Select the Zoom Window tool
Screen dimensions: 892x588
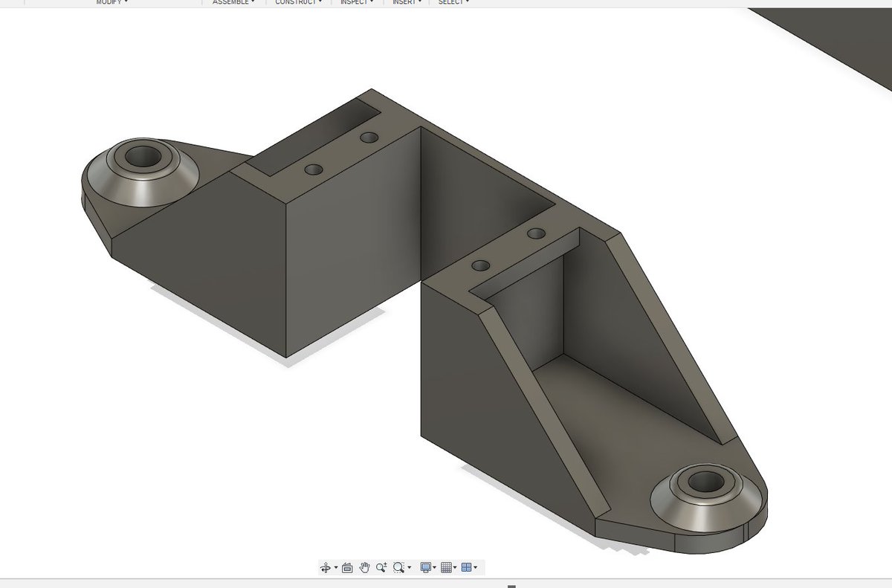pos(398,568)
